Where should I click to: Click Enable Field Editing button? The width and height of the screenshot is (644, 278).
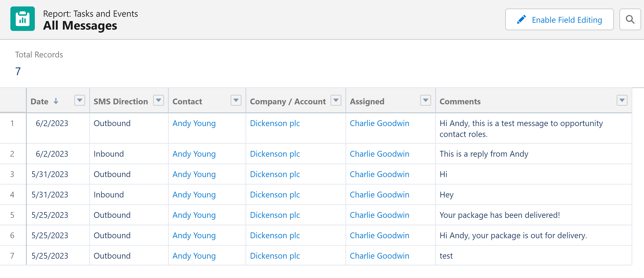click(560, 20)
